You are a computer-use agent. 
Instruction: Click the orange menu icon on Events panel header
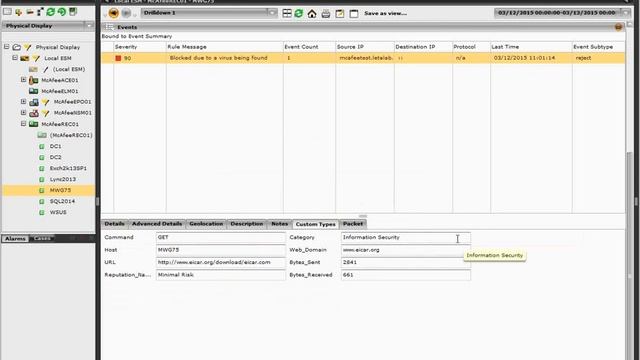point(618,27)
